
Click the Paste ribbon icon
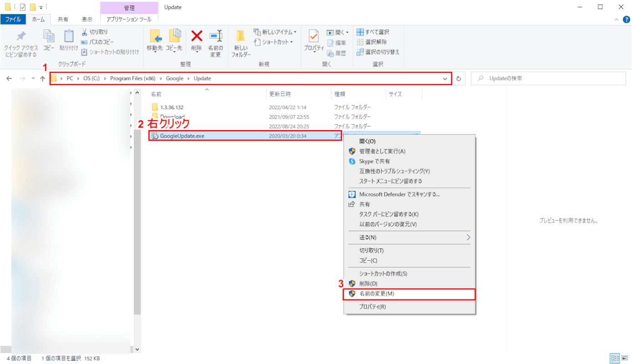pos(69,41)
